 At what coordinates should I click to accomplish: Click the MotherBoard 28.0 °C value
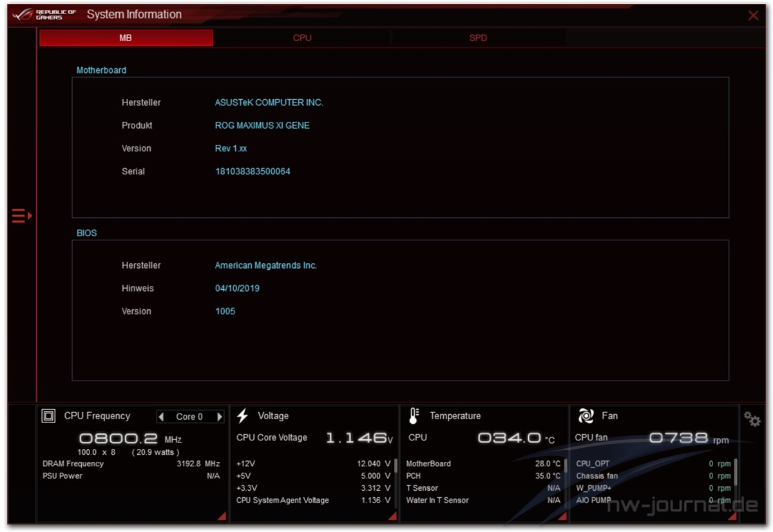[x=548, y=464]
